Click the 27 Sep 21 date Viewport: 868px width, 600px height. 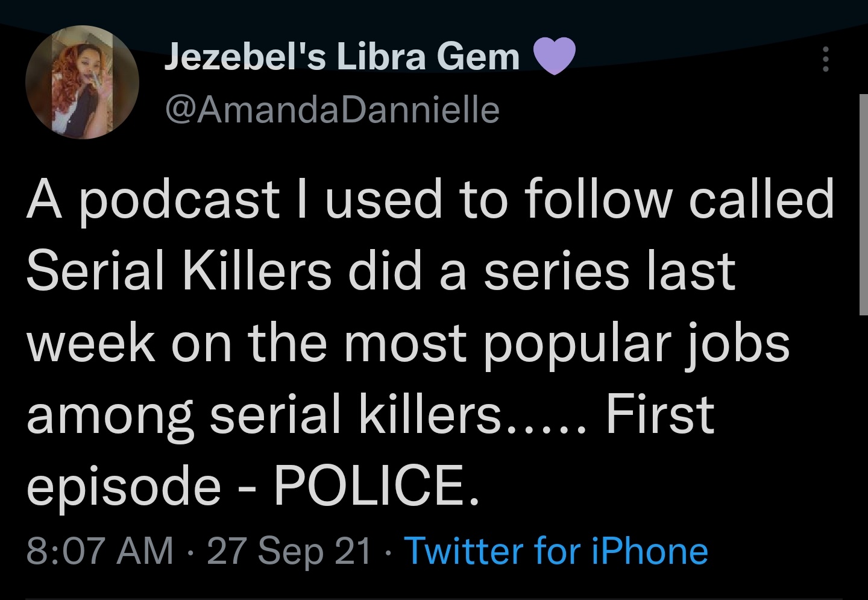(x=289, y=551)
